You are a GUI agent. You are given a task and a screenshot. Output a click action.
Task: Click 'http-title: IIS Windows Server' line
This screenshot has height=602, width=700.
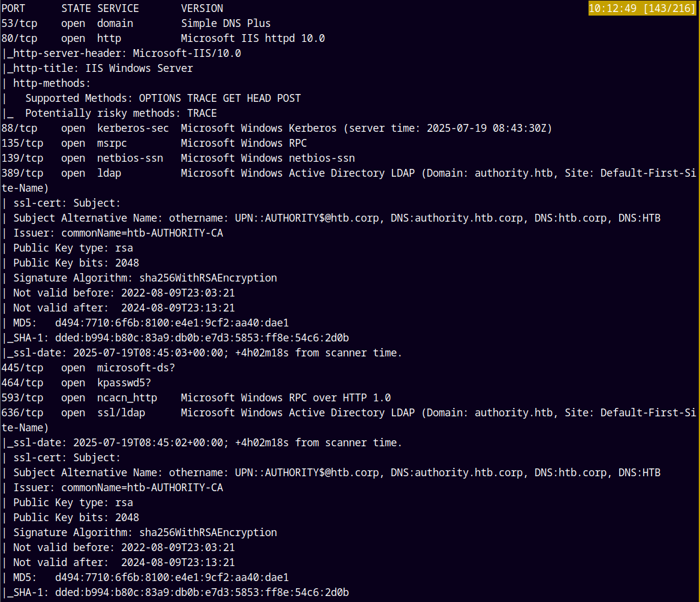point(98,68)
